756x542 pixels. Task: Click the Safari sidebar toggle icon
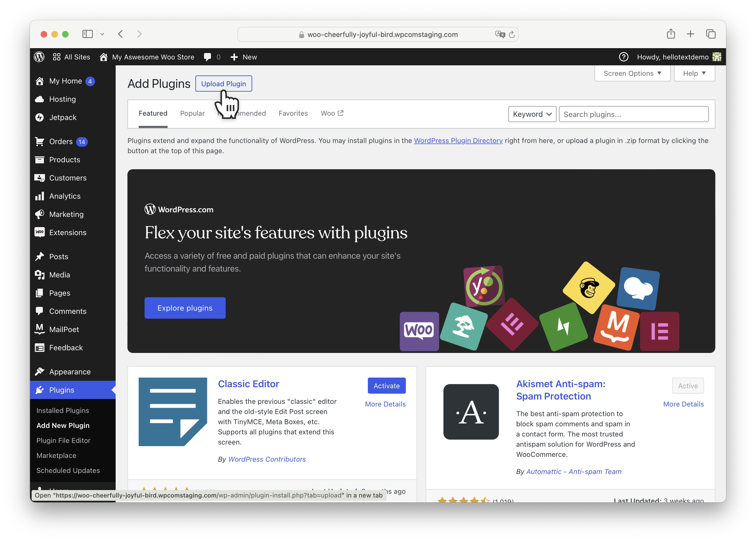(87, 34)
